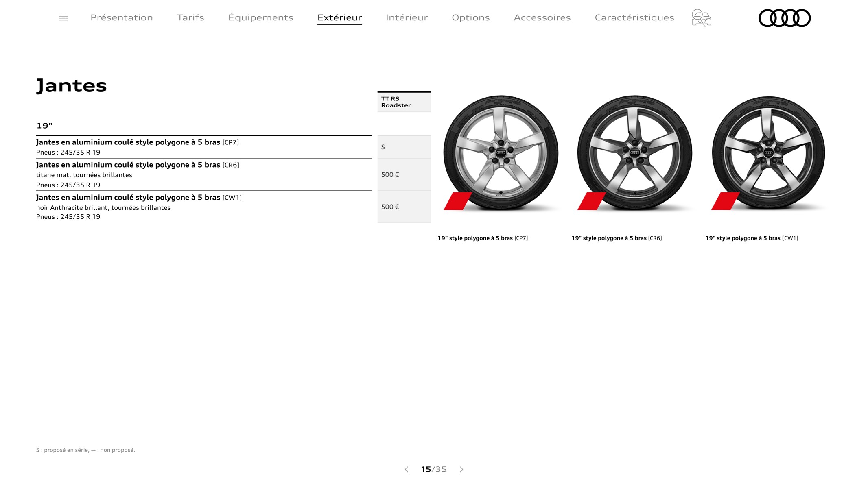Click the 500 € price for CW1

(x=404, y=207)
